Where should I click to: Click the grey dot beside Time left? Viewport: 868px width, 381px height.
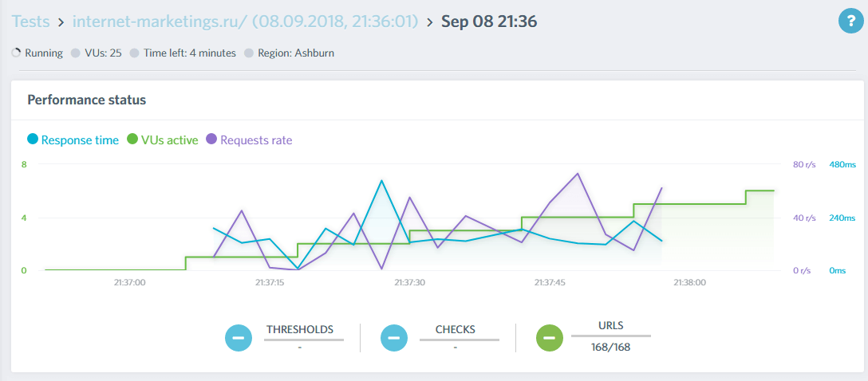(x=135, y=53)
